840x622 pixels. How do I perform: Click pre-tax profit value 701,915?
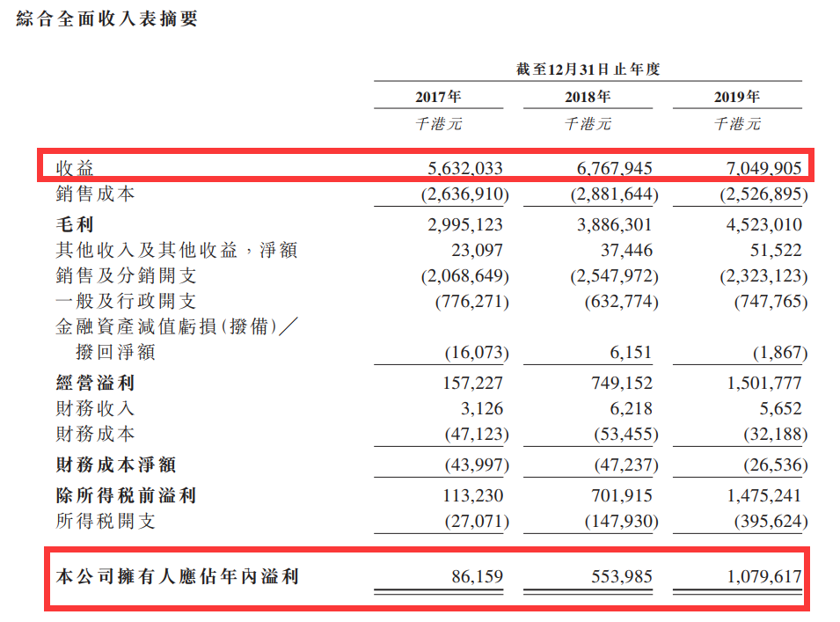pos(622,495)
